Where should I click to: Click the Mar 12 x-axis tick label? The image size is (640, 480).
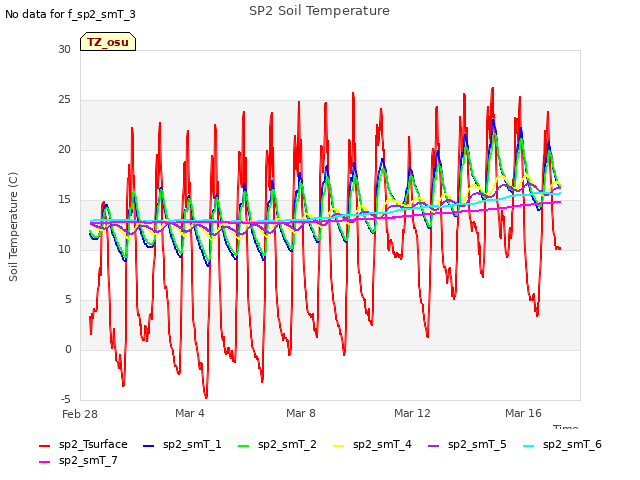coord(412,413)
